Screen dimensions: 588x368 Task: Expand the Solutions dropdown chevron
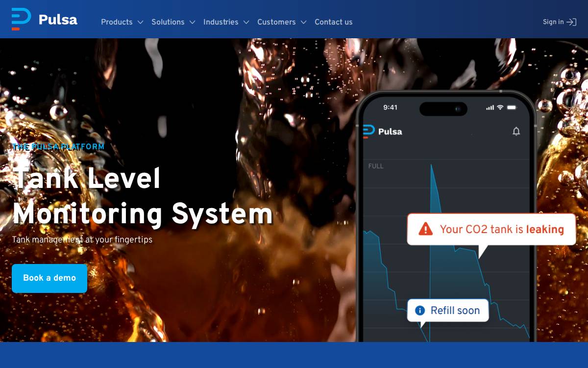pos(193,22)
